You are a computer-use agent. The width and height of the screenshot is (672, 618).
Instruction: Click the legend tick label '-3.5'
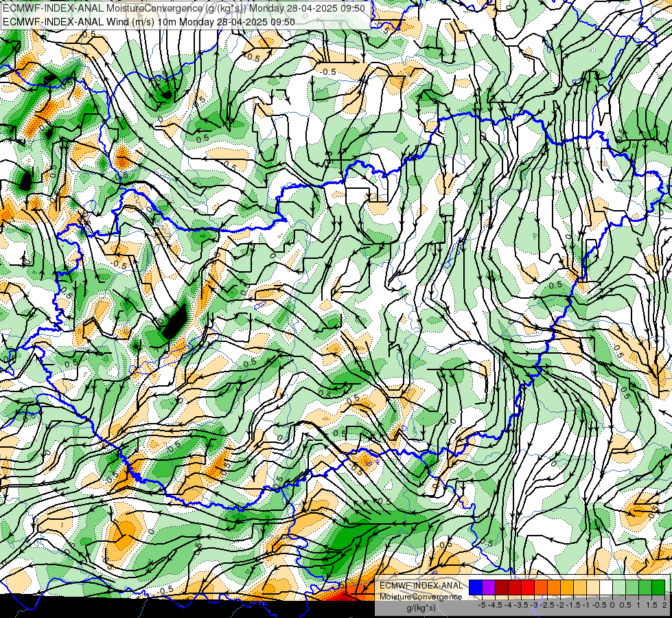tap(521, 605)
